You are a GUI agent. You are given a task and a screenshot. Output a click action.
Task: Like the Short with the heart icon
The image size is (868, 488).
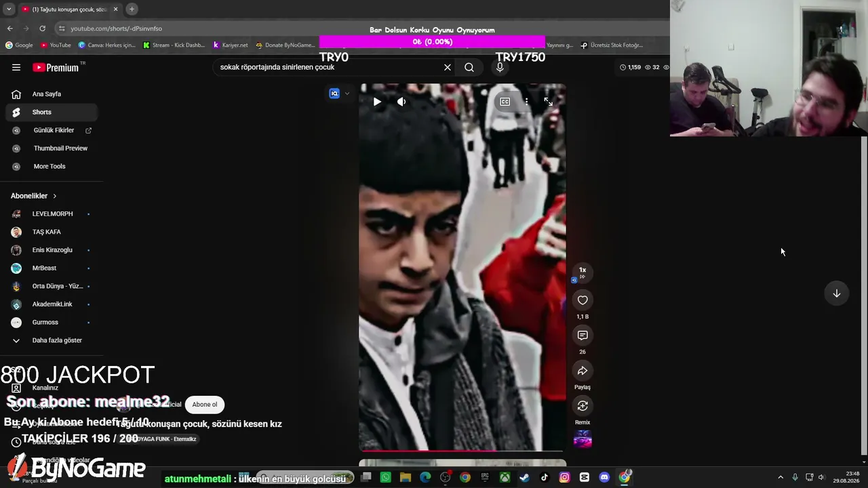583,300
